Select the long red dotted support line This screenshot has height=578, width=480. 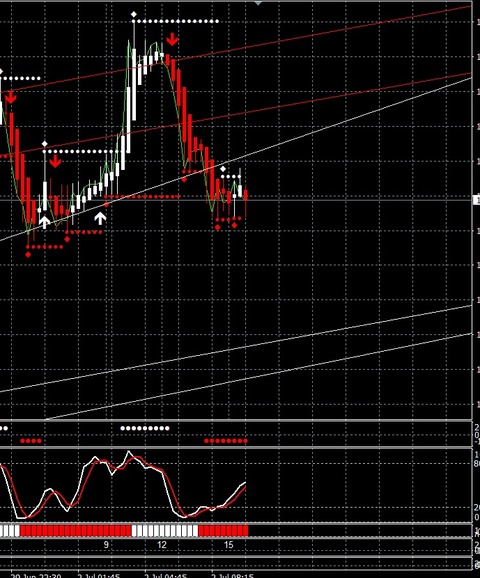click(142, 197)
